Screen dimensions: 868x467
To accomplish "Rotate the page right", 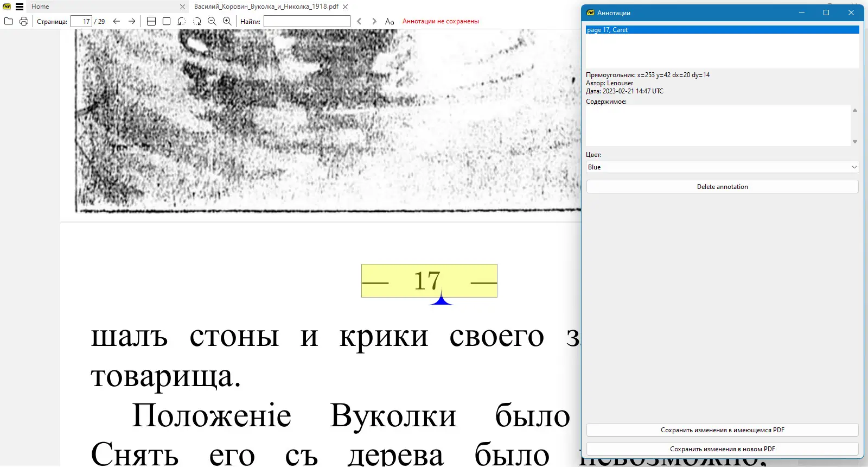I will 197,21.
